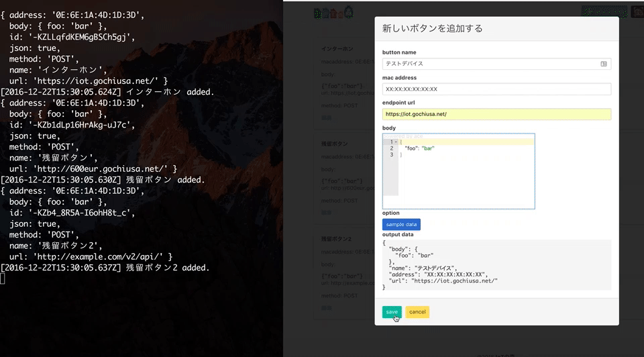Click terminal line '残留ボタン2 added.'
This screenshot has height=357, width=644.
click(168, 268)
